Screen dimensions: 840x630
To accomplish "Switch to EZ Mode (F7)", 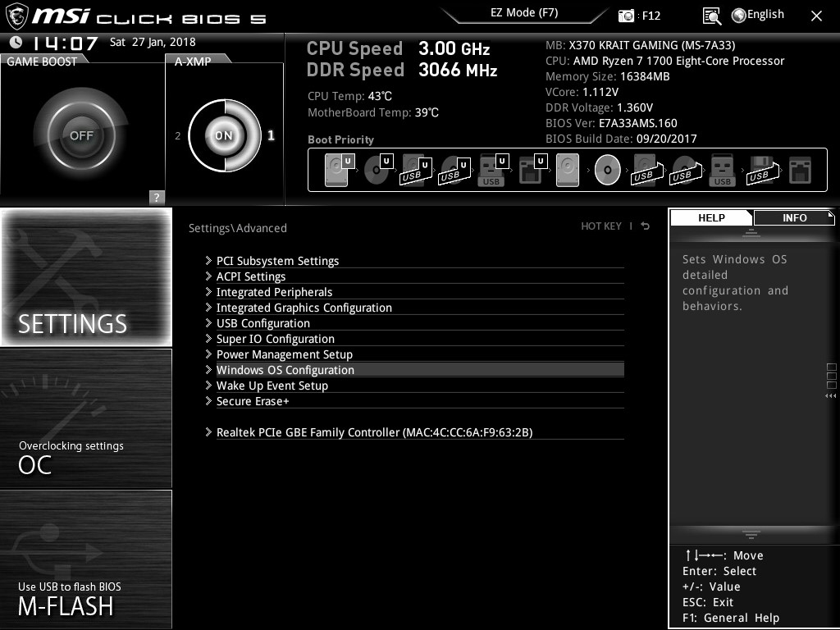I will pos(524,13).
